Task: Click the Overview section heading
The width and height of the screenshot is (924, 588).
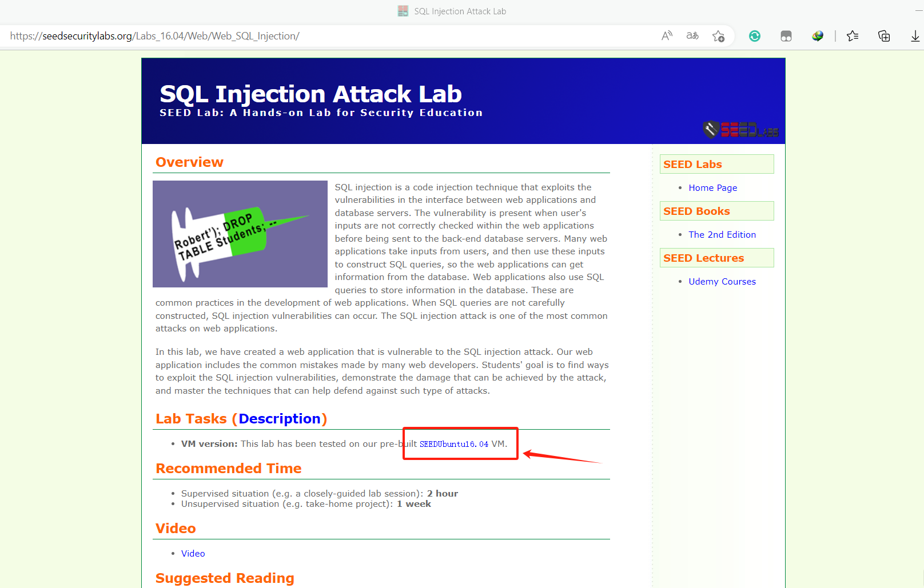Action: point(189,162)
